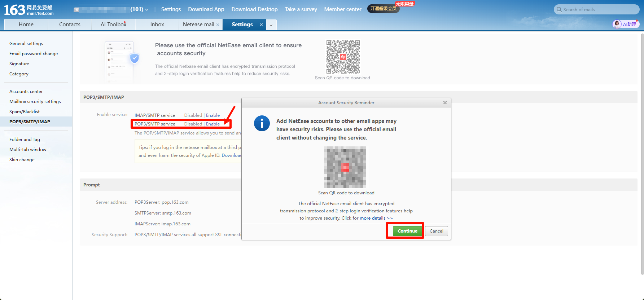644x300 pixels.
Task: Expand the account dropdown next to (101)
Action: (x=147, y=10)
